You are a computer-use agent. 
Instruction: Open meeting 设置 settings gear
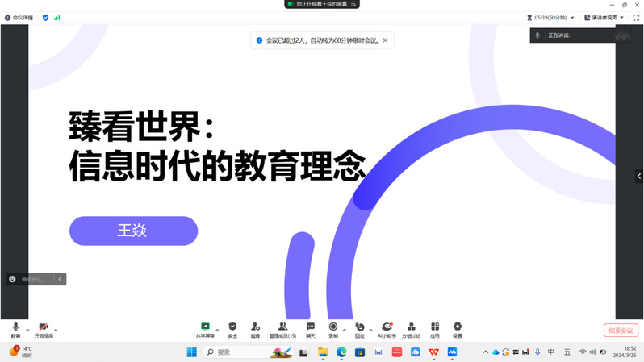click(458, 329)
